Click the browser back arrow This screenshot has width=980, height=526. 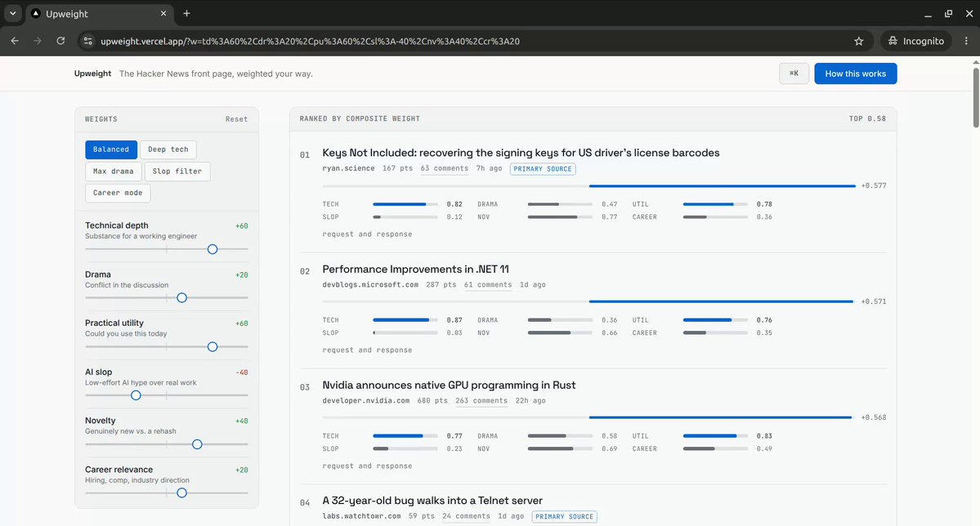coord(15,41)
